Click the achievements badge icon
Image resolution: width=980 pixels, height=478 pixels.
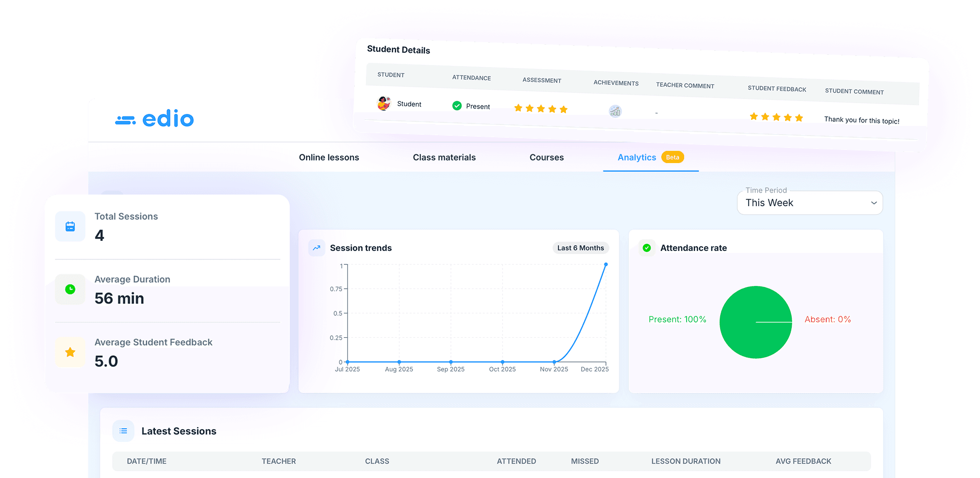pos(615,111)
